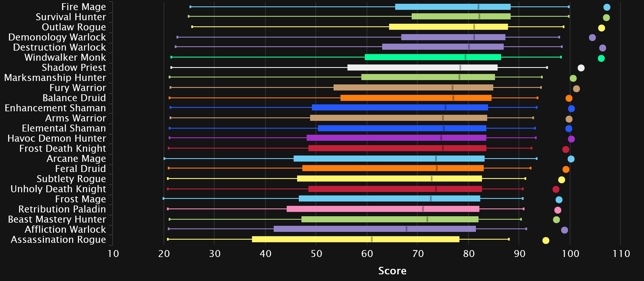
Task: Select the Subtlety Rogue label
Action: (x=71, y=179)
